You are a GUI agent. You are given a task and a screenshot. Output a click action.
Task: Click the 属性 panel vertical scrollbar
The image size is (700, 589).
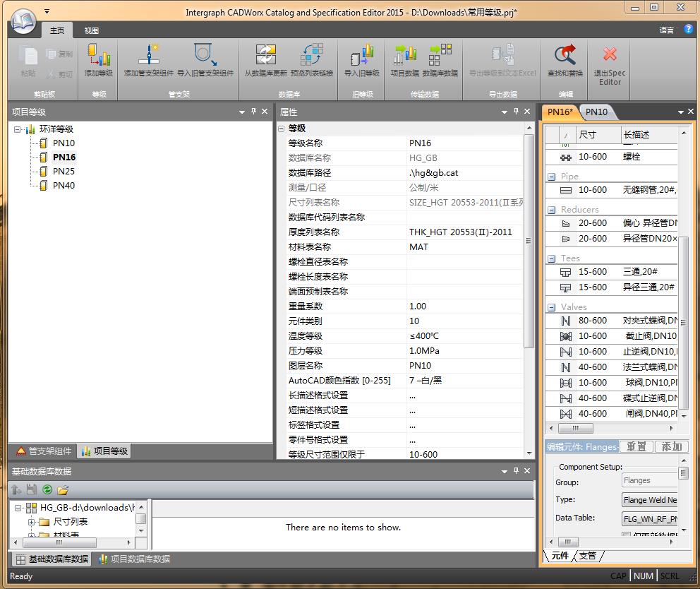[529, 240]
